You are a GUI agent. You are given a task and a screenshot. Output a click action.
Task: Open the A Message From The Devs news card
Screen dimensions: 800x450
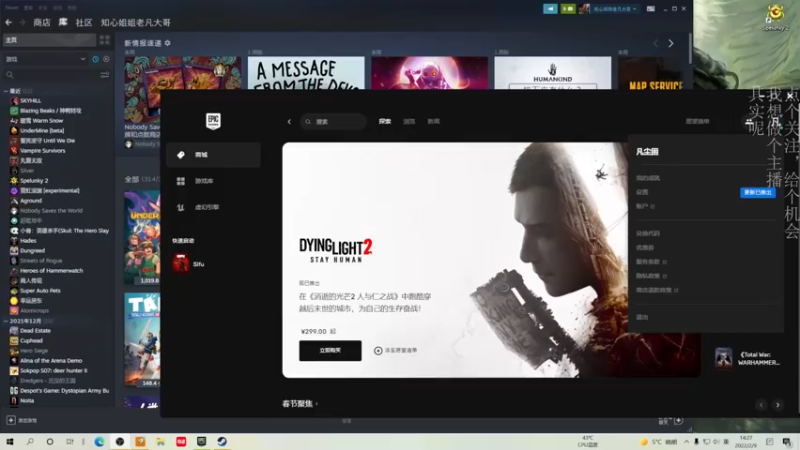(306, 73)
